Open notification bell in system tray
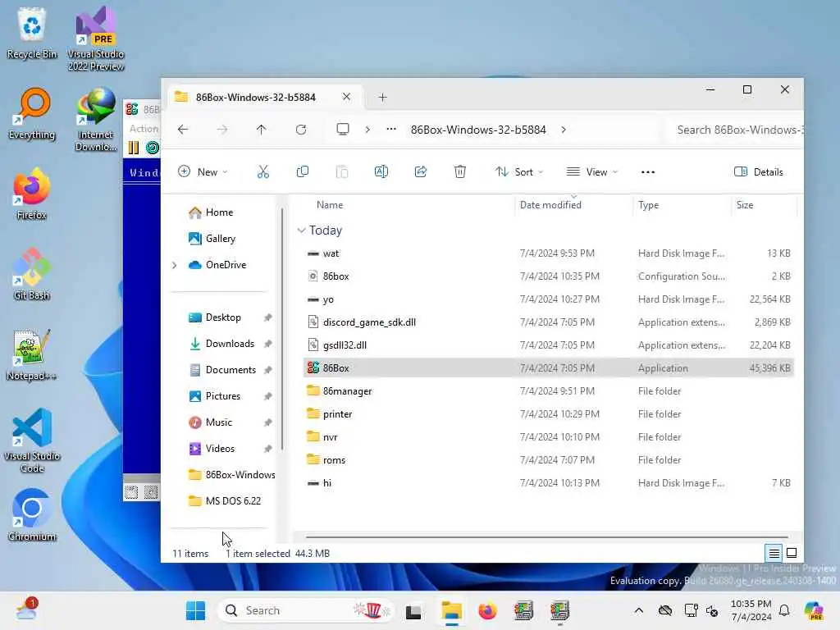840x630 pixels. (x=784, y=610)
